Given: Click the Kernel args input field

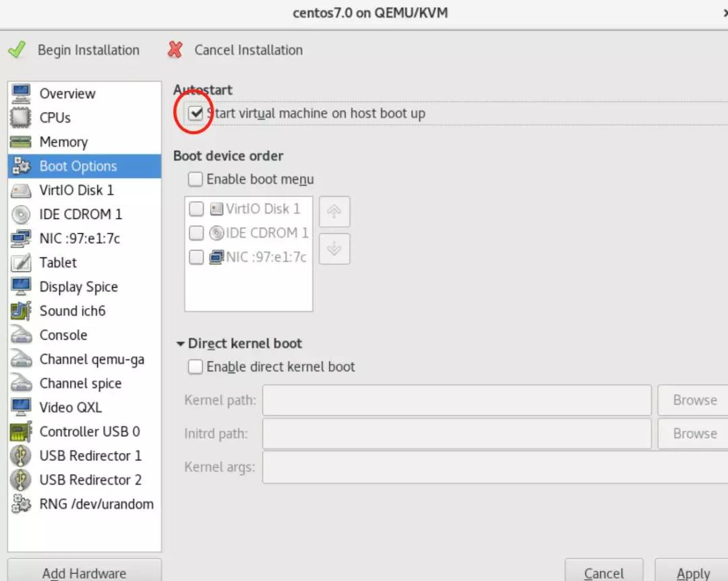Looking at the screenshot, I should (x=495, y=466).
